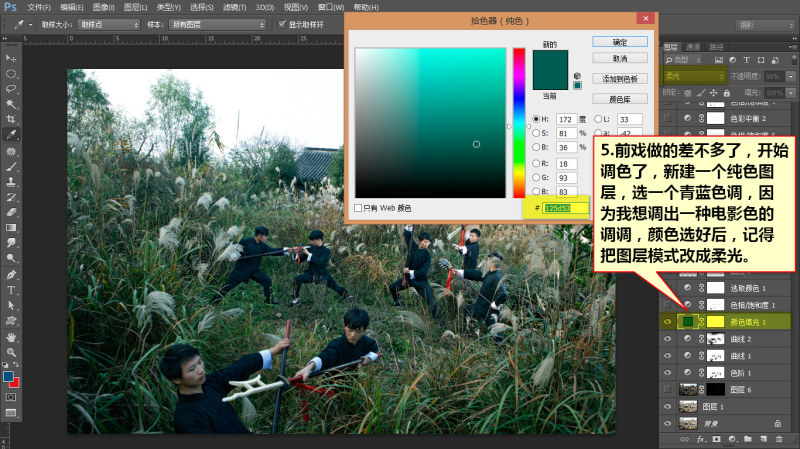Viewport: 800px width, 449px height.
Task: Open the workspace switcher dropdown
Action: coord(765,25)
